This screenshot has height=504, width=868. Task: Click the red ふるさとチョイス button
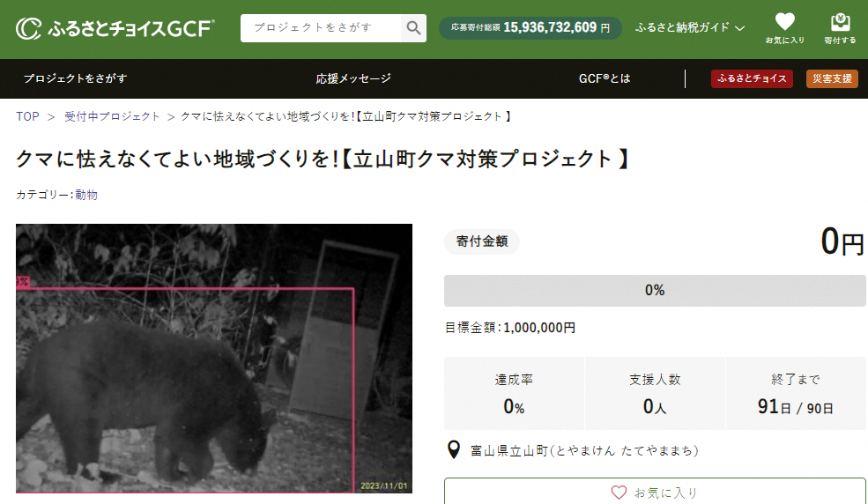752,78
